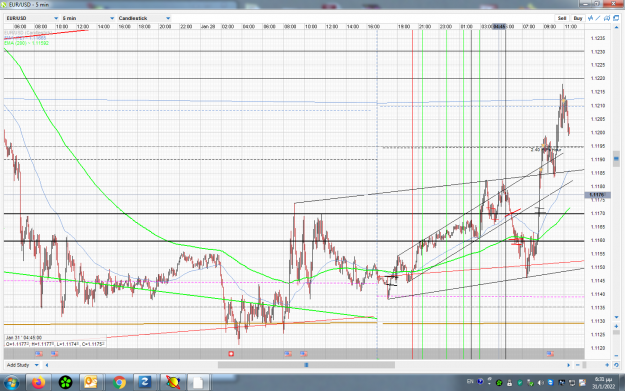Click the Buy button
The width and height of the screenshot is (625, 391).
click(x=578, y=18)
